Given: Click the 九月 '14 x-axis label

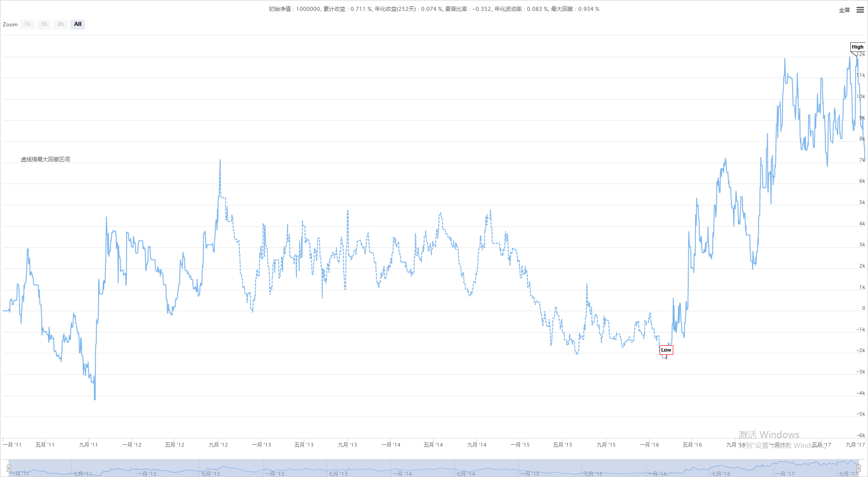Looking at the screenshot, I should click(477, 445).
